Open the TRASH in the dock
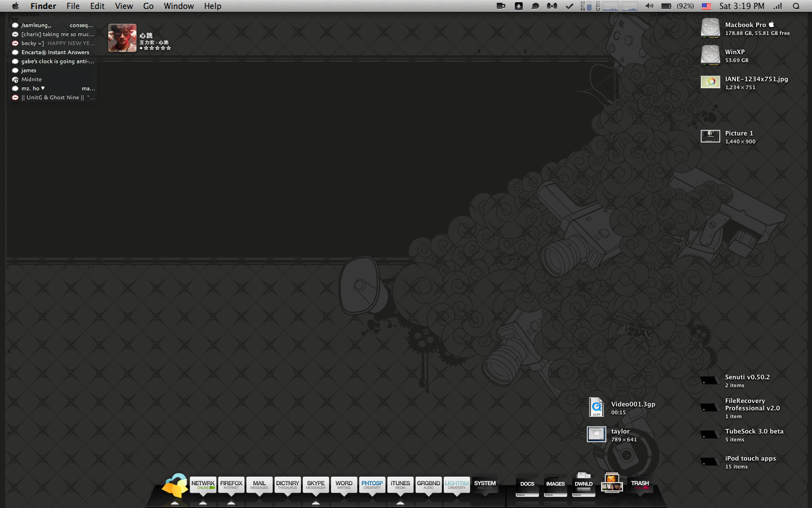Viewport: 812px width, 508px height. [x=640, y=485]
